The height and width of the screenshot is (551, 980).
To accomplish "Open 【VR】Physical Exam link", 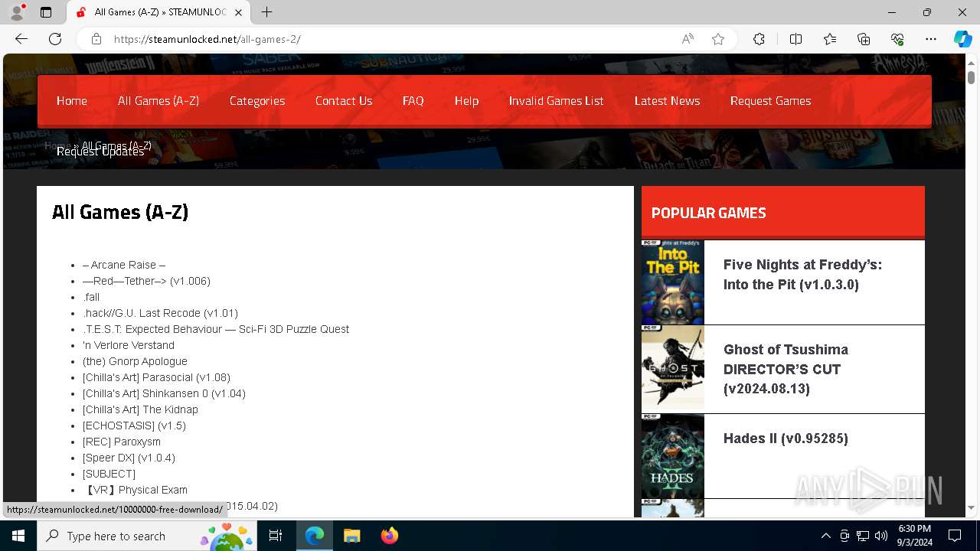I will point(135,490).
